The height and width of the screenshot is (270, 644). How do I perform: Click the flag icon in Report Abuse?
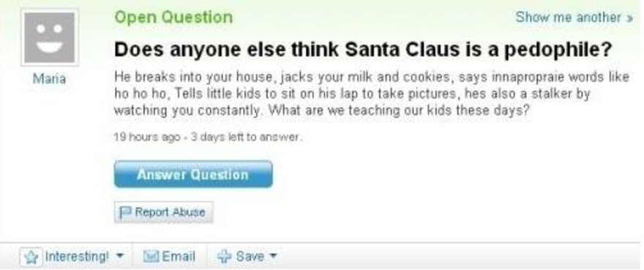(124, 212)
